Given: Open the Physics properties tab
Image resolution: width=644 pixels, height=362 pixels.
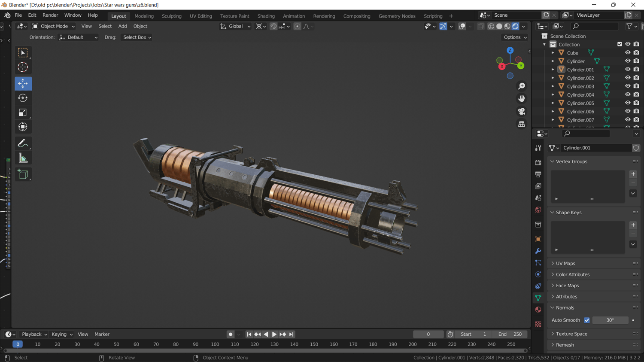Looking at the screenshot, I should click(538, 274).
